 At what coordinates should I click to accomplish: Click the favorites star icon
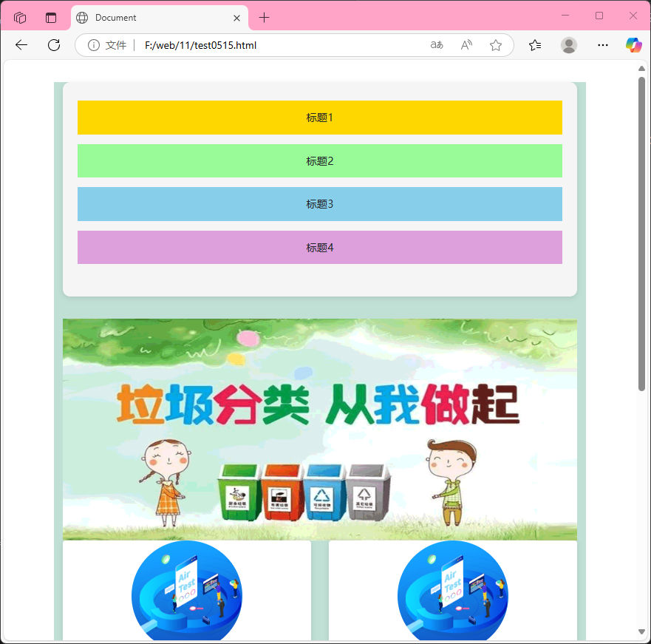(495, 45)
